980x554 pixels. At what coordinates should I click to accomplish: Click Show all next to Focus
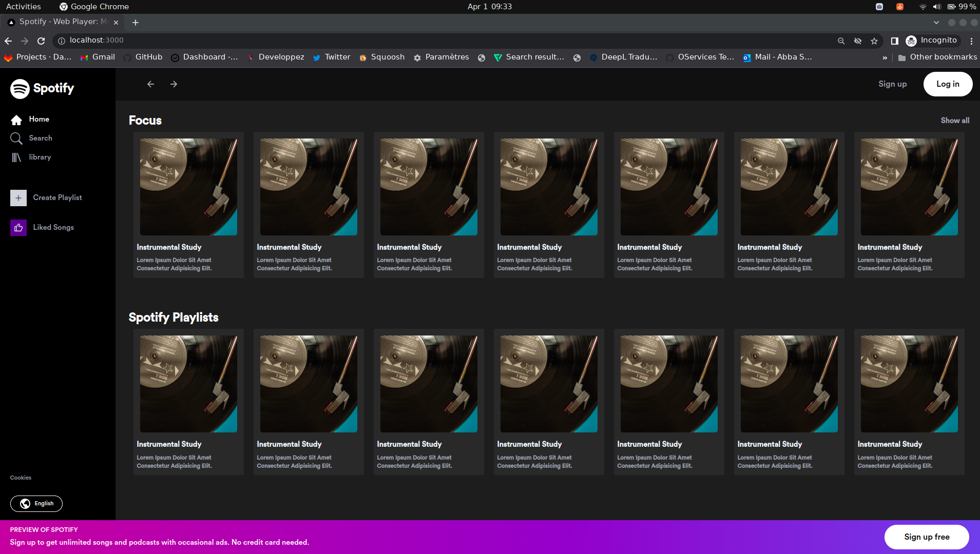coord(954,120)
